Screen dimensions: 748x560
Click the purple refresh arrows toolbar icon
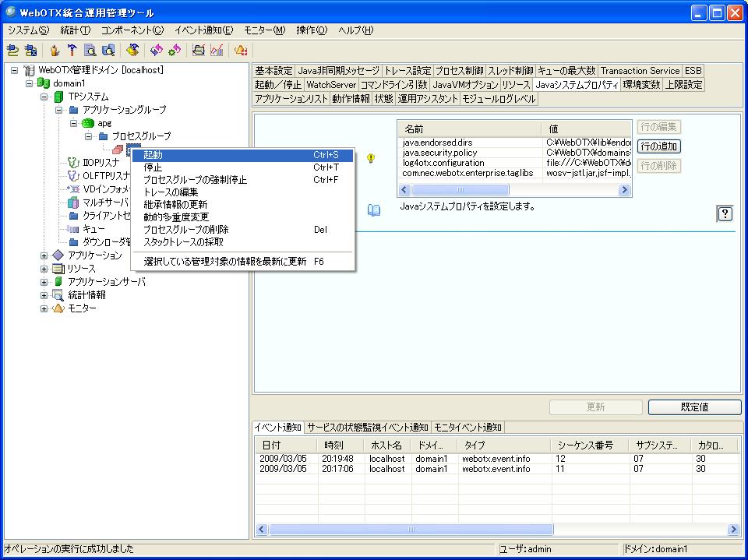tap(156, 51)
